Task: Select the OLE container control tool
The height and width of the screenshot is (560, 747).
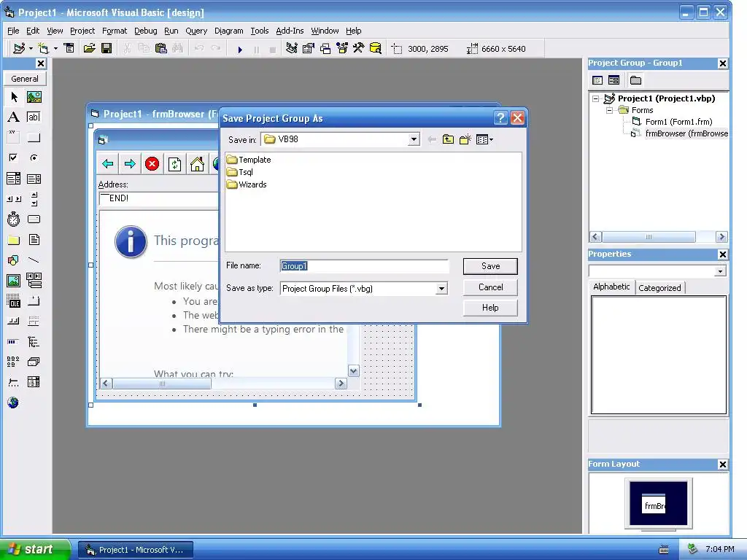Action: pos(14,301)
